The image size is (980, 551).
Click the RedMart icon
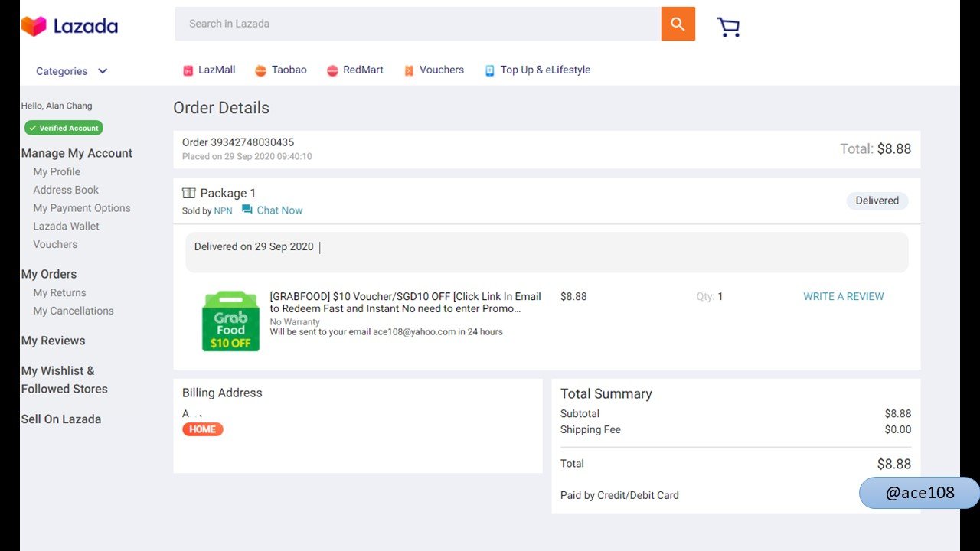coord(332,70)
